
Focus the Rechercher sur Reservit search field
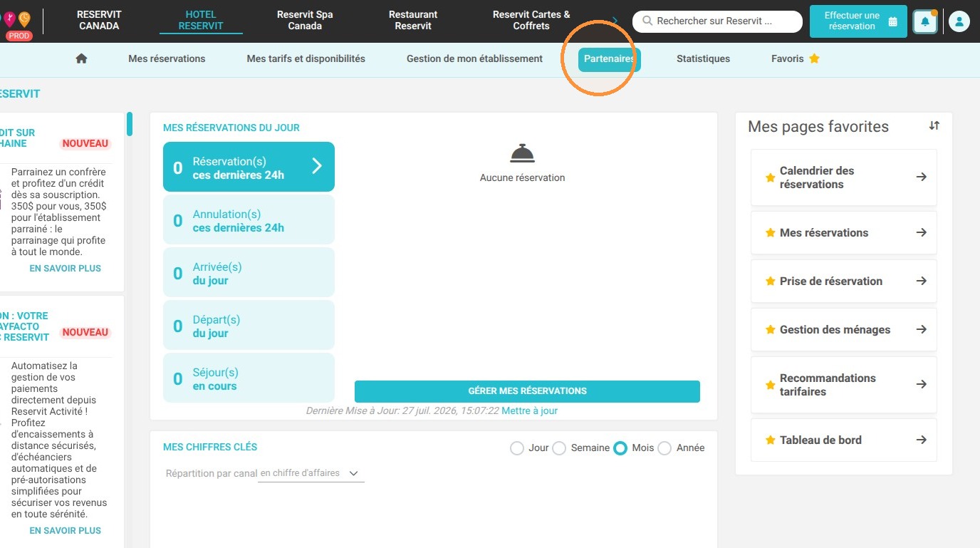717,21
